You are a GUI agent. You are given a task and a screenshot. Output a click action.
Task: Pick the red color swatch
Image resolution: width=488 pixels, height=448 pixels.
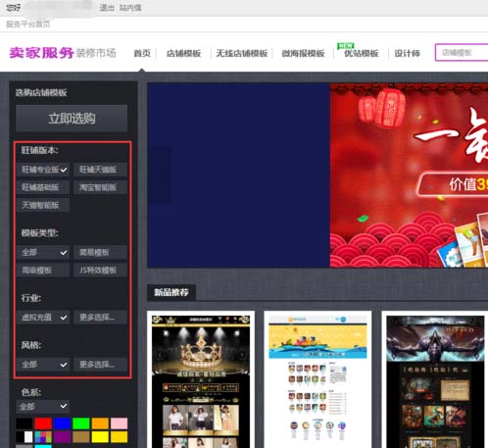[x=43, y=423]
